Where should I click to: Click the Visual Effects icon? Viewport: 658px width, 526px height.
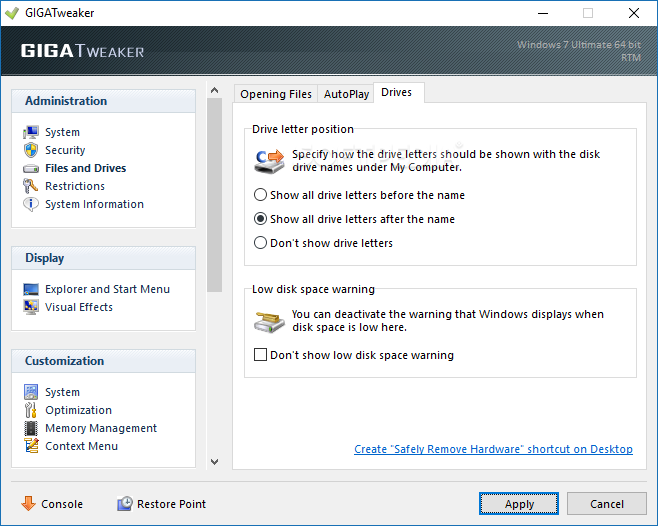point(31,307)
